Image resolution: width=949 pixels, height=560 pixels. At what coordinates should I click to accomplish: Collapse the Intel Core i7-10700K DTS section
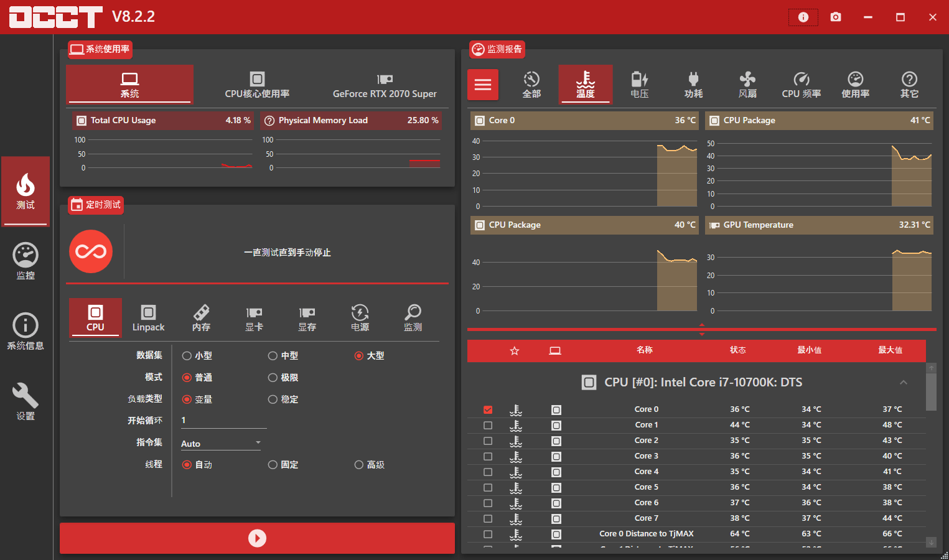point(903,382)
